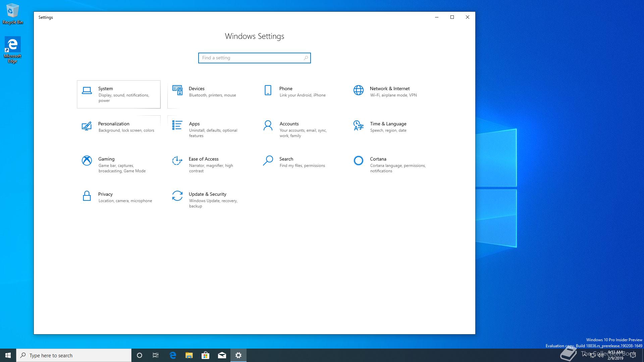Viewport: 644px width, 362px height.
Task: Open System settings category
Action: (119, 94)
